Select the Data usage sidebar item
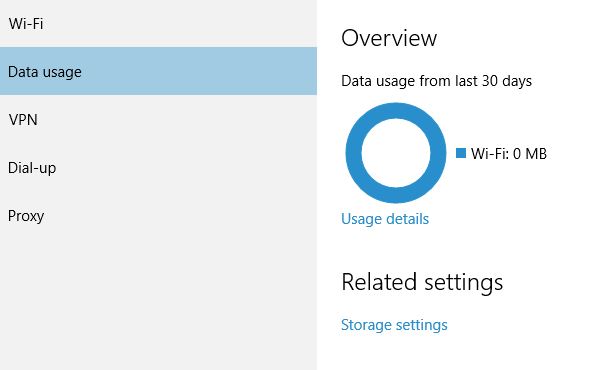Screen dimensions: 608x370 coord(158,71)
